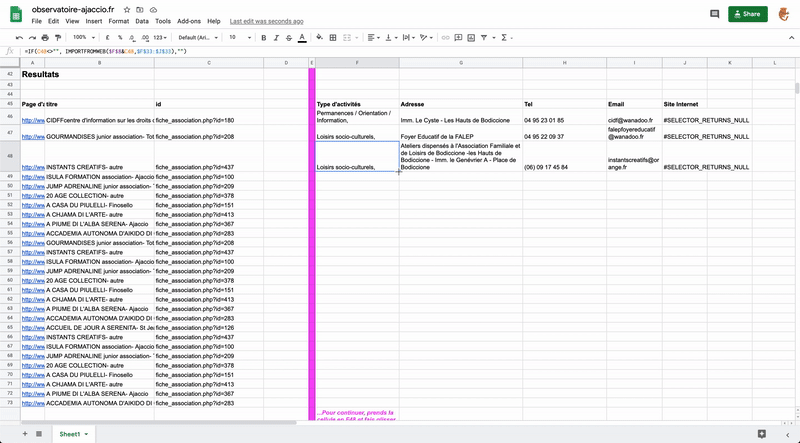Decrease decimal places
Viewport: 800px width, 443px height.
(x=132, y=38)
